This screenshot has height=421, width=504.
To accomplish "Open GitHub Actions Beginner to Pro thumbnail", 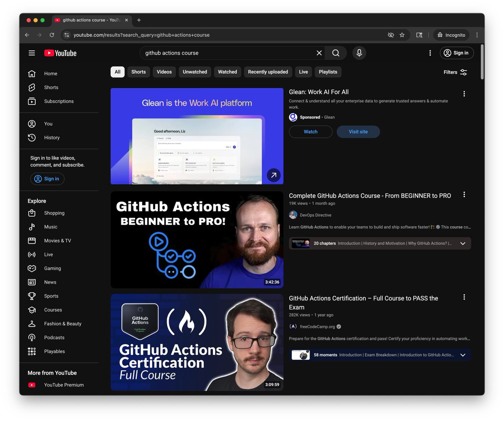I will point(197,240).
